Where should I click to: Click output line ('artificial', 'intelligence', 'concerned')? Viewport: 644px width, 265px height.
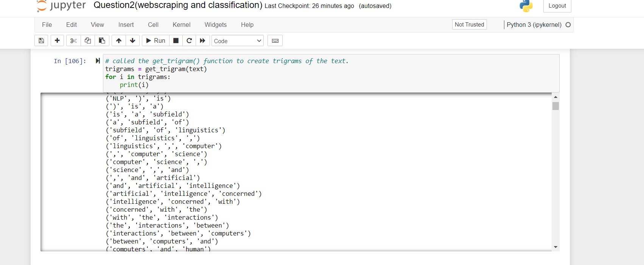184,194
